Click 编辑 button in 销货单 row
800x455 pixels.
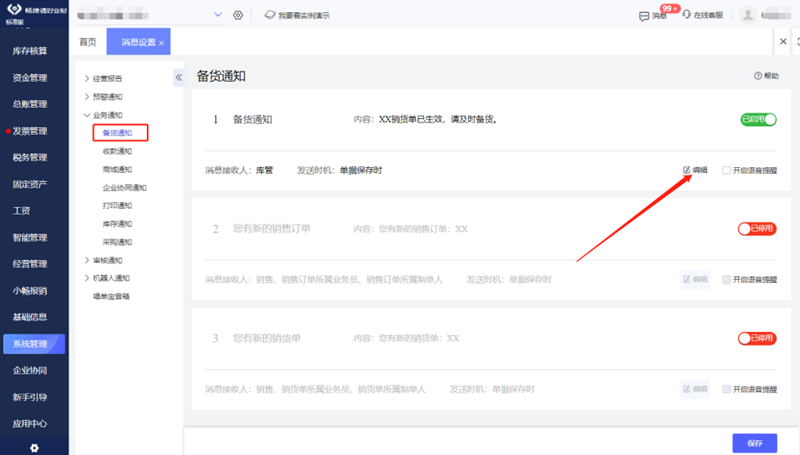click(x=695, y=389)
